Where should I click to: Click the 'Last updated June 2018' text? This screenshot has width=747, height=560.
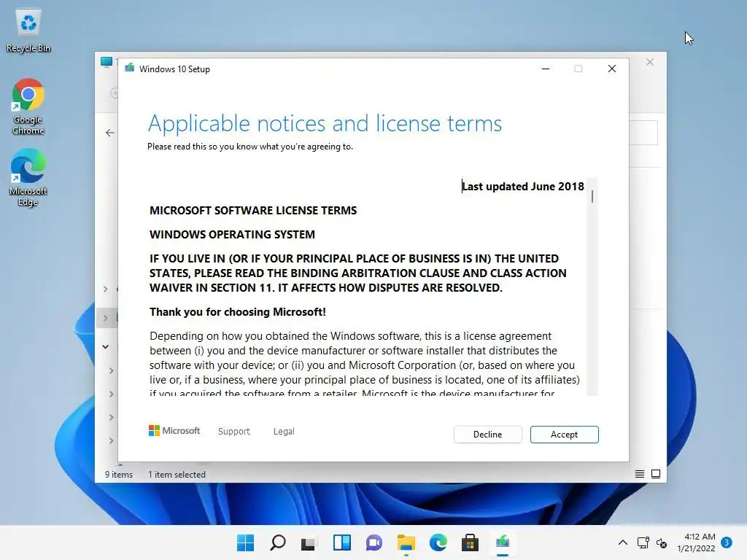tap(523, 186)
